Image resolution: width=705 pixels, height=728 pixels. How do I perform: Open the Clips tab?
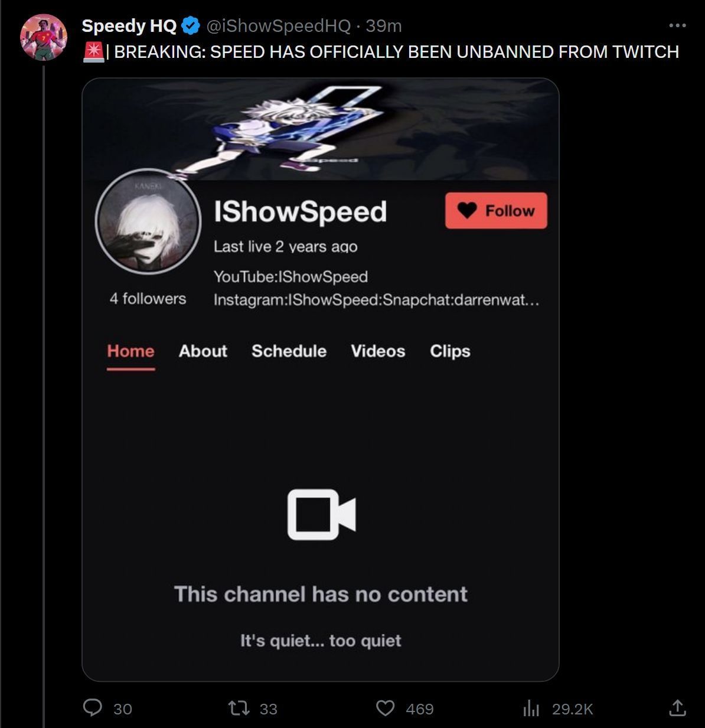pyautogui.click(x=449, y=351)
